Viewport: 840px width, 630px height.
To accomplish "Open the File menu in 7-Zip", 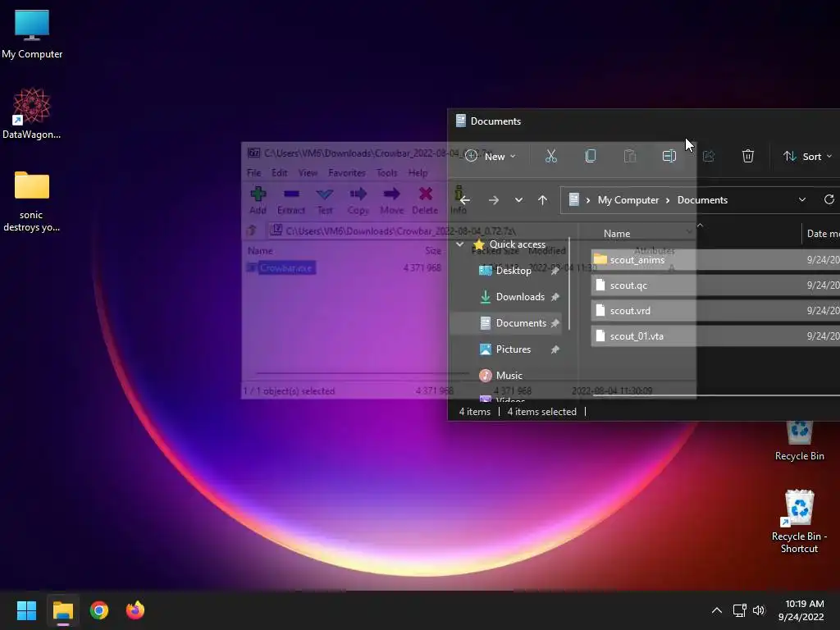I will 254,173.
